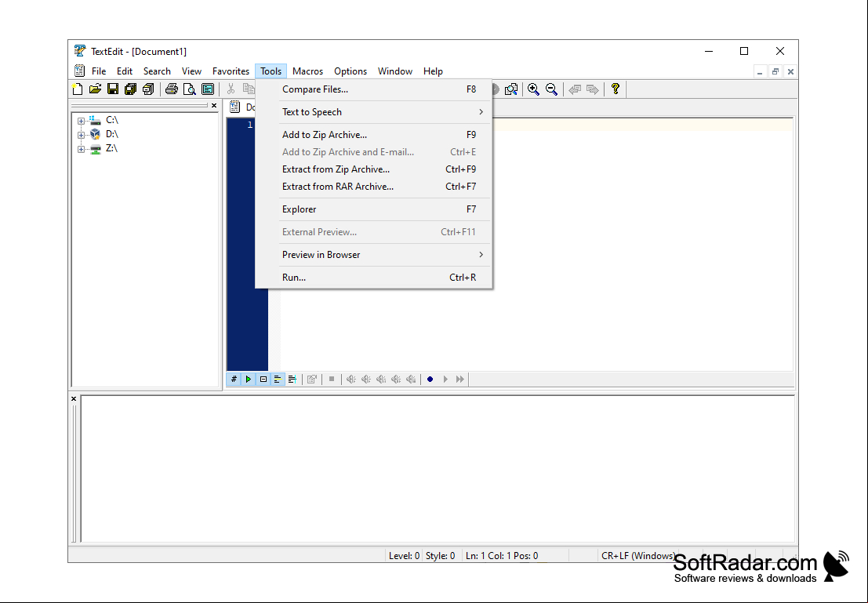Open the Preview in Browser submenu
This screenshot has width=868, height=603.
tap(374, 255)
